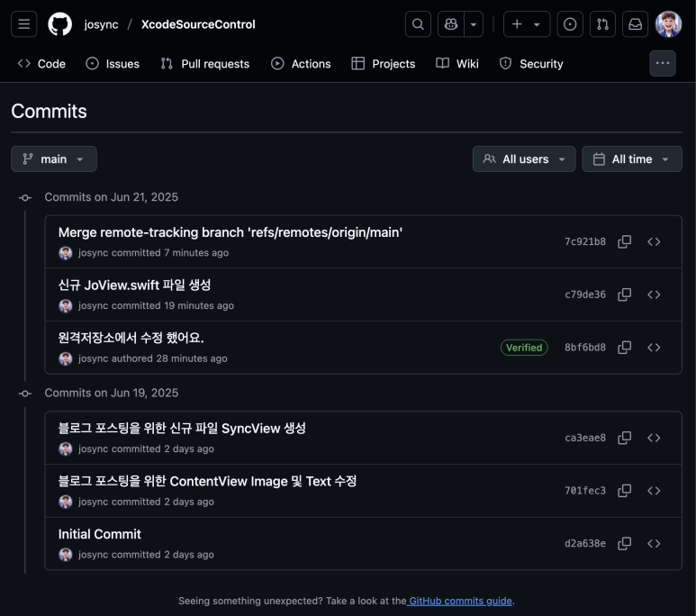
Task: Open the ContentView Image 및 Text 수정 commit
Action: click(207, 482)
